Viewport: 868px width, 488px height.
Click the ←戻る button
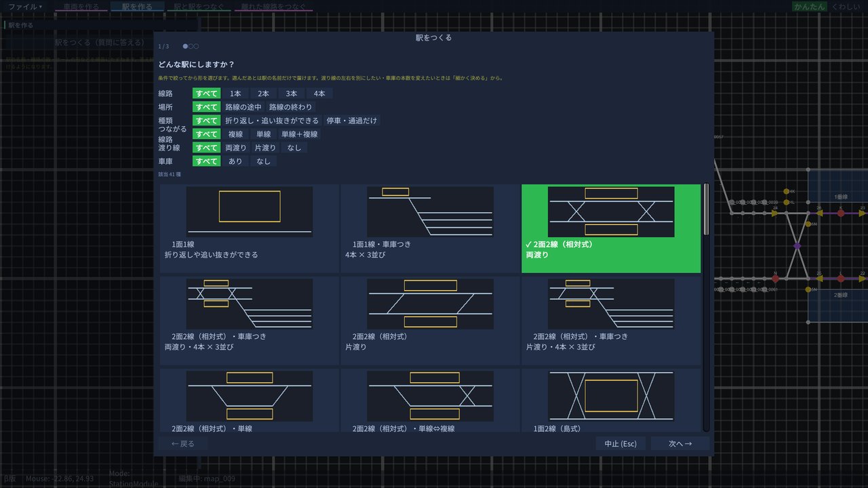183,444
